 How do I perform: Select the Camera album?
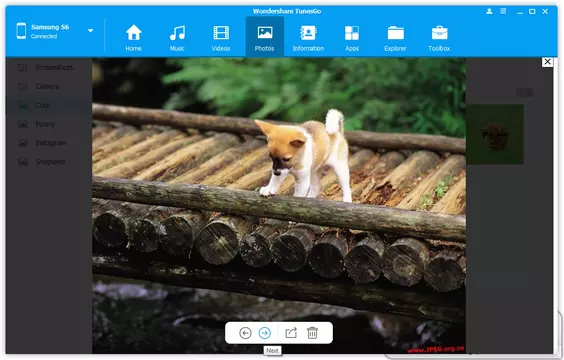pos(46,86)
